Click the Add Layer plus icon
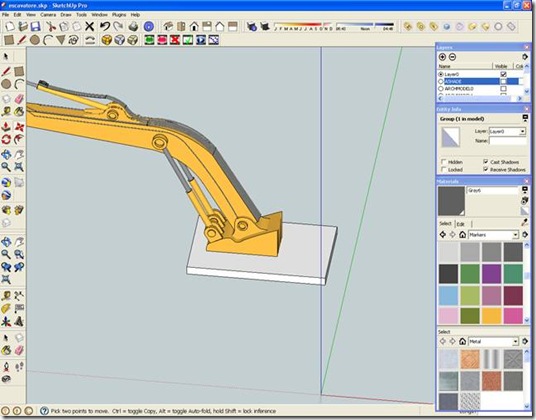The image size is (536, 420). click(442, 57)
